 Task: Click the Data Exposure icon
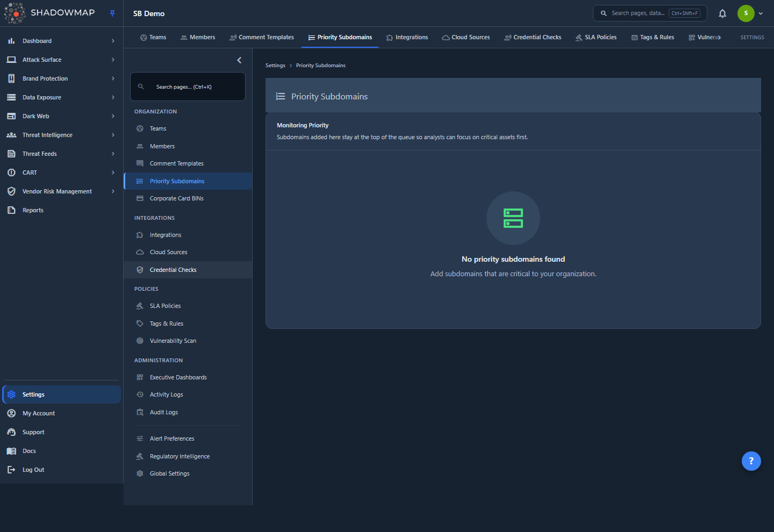coord(11,97)
